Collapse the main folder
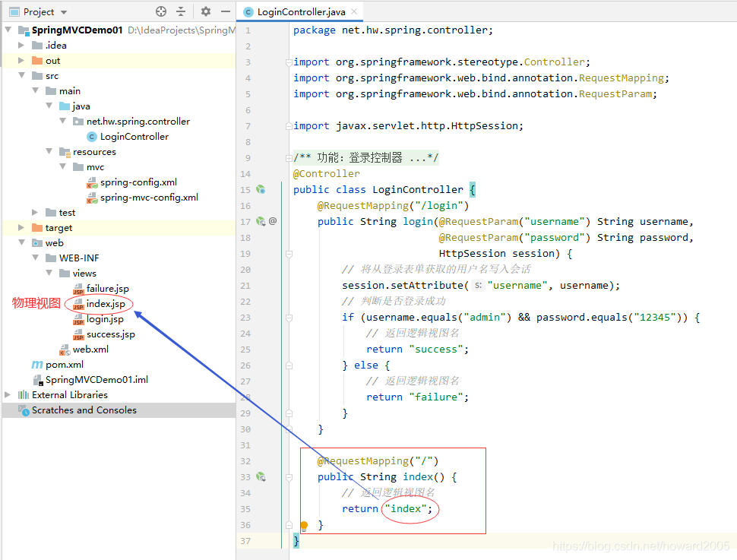This screenshot has height=560, width=737. (x=35, y=90)
